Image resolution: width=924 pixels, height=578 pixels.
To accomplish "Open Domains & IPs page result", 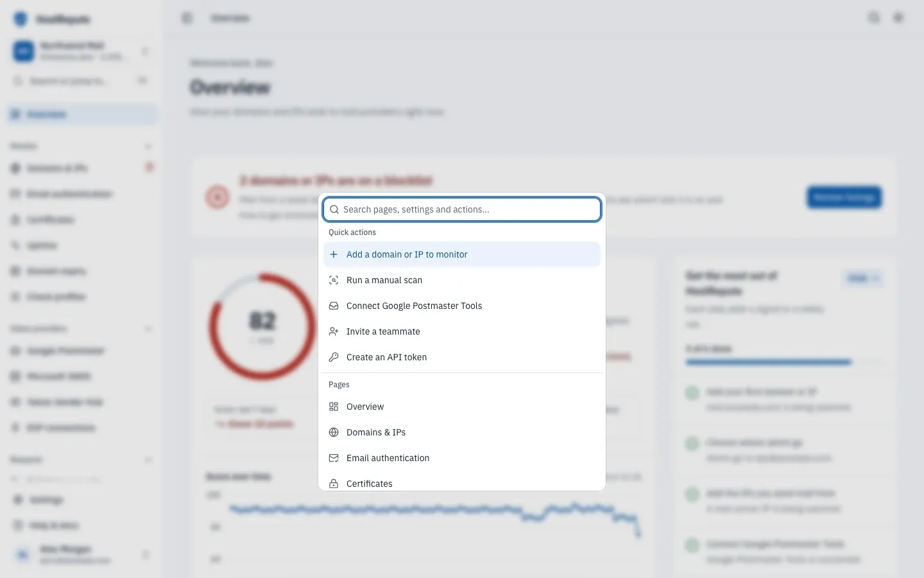I will (462, 432).
